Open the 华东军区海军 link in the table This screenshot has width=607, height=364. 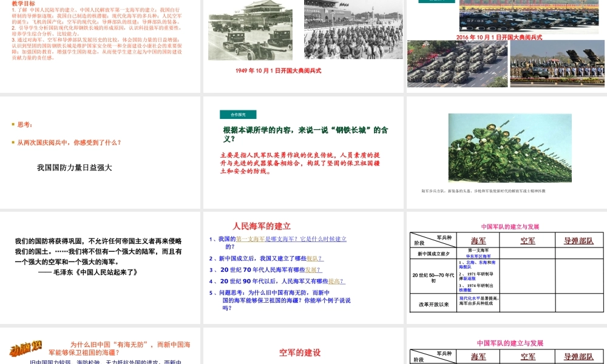click(x=478, y=257)
